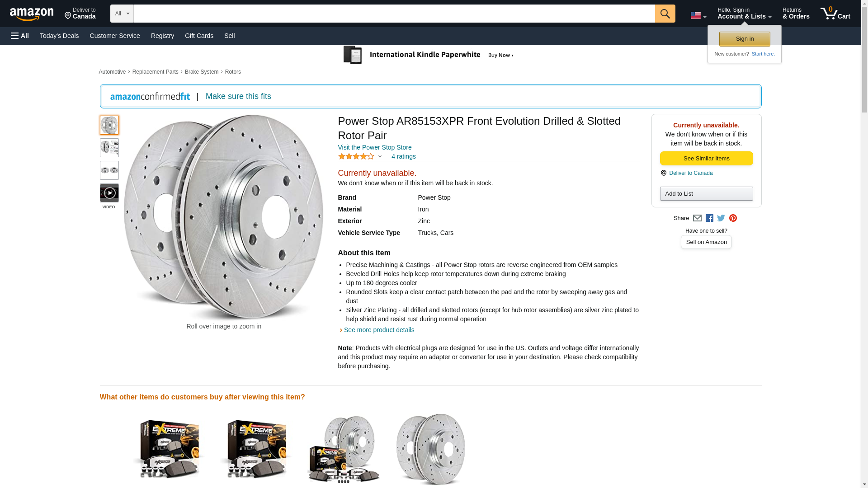Share product on Pinterest icon
The height and width of the screenshot is (488, 868).
(x=733, y=218)
